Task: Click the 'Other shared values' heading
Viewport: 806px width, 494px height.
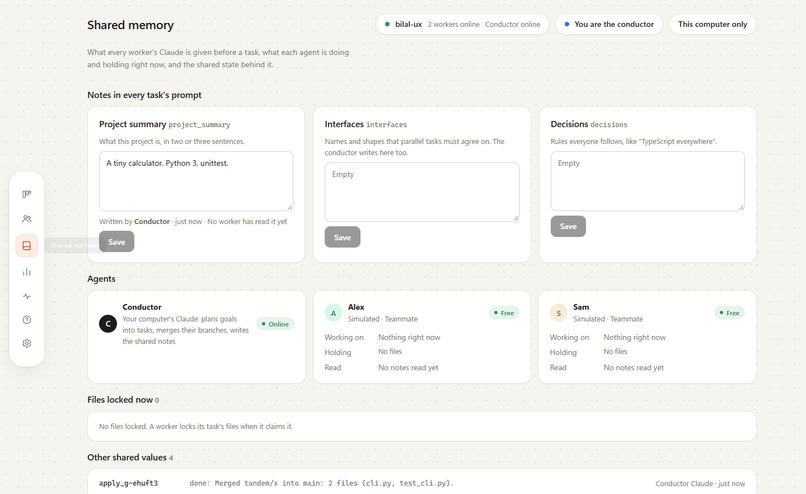Action: point(127,458)
